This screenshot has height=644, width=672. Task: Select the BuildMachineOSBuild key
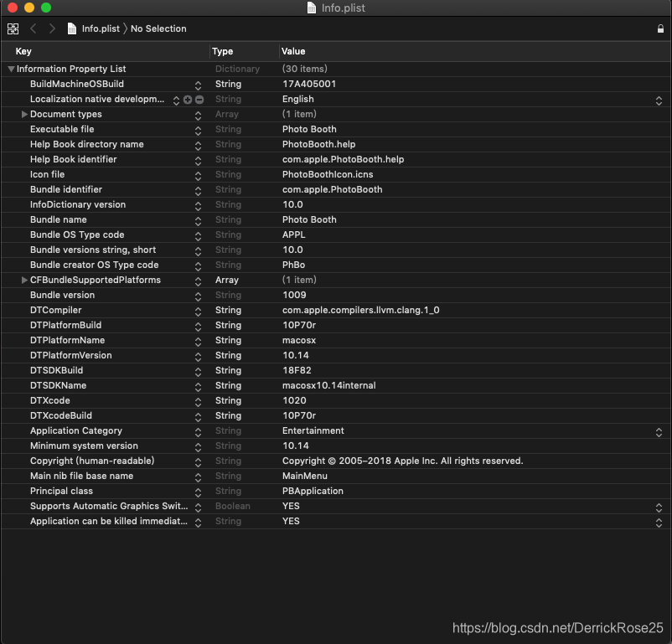click(x=77, y=84)
